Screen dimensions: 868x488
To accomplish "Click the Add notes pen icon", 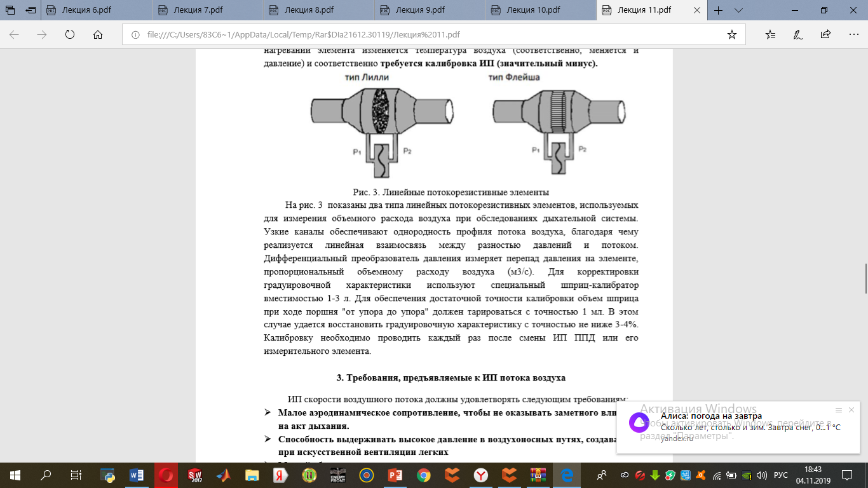I will [x=798, y=35].
